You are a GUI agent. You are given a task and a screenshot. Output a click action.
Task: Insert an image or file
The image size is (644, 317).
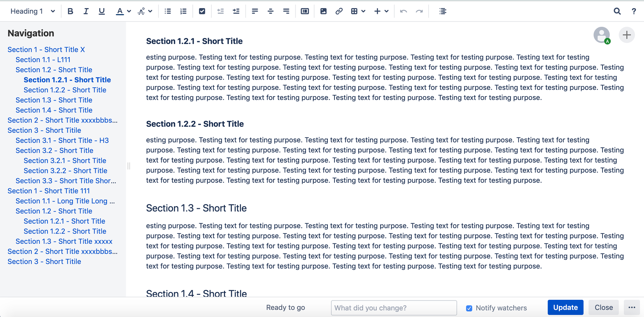pyautogui.click(x=323, y=11)
